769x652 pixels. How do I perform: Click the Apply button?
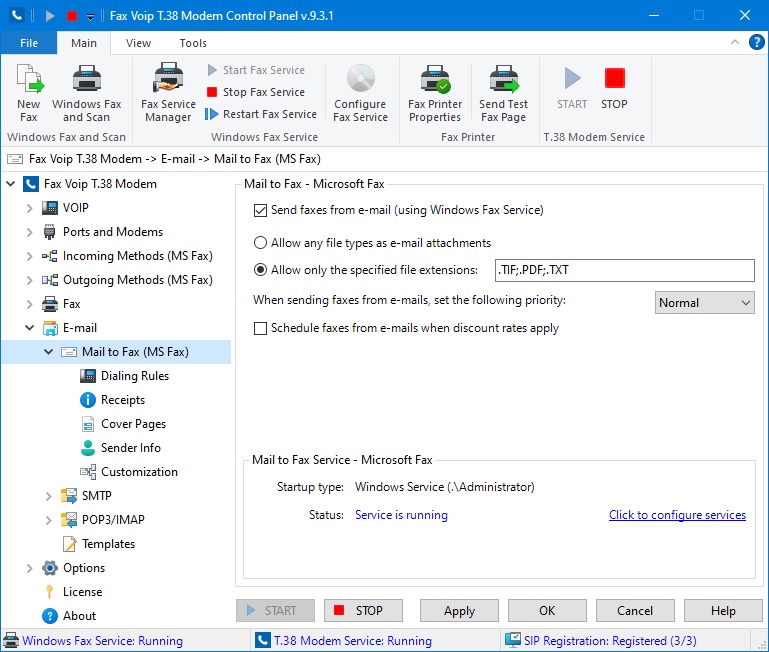pos(460,611)
